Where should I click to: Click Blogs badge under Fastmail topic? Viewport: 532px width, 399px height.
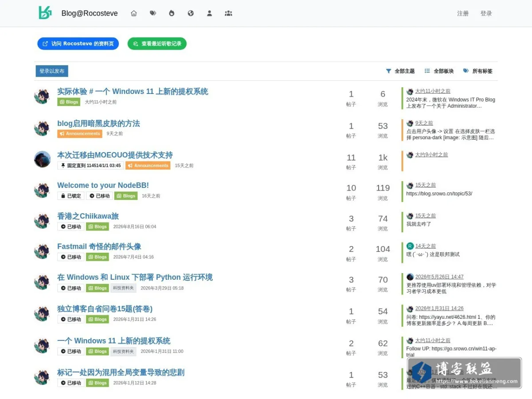(x=98, y=257)
